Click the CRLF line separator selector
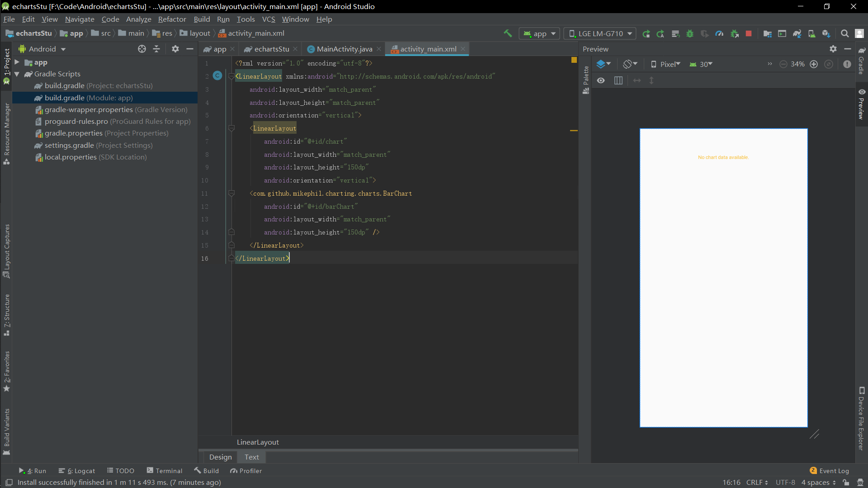 [x=757, y=483]
